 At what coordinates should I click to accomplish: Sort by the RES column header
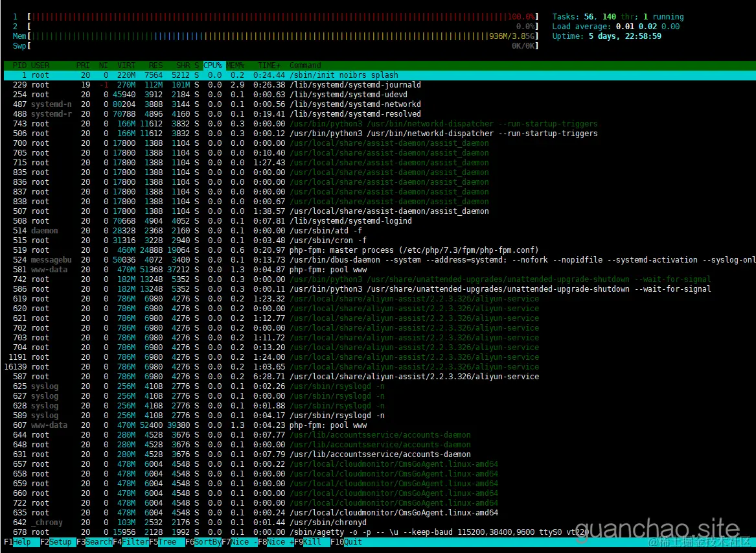pyautogui.click(x=155, y=65)
